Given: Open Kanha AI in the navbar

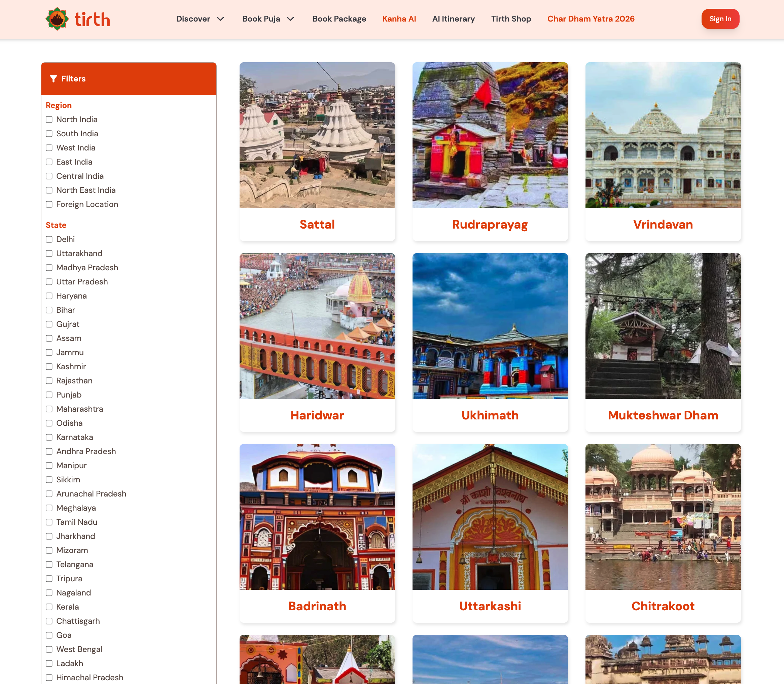Looking at the screenshot, I should [399, 19].
